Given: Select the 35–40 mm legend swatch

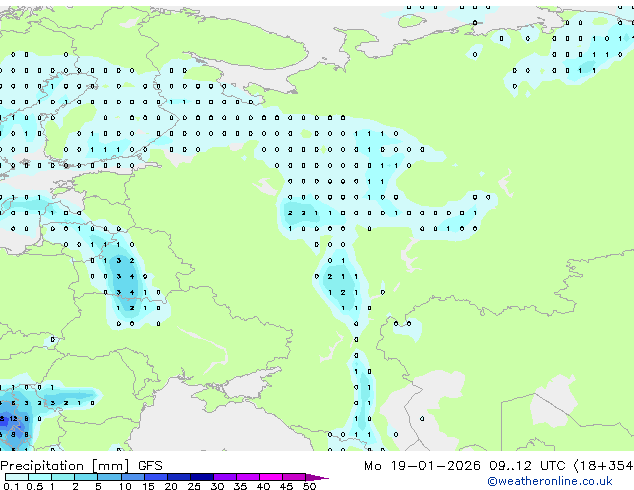Looking at the screenshot, I should 248,477.
